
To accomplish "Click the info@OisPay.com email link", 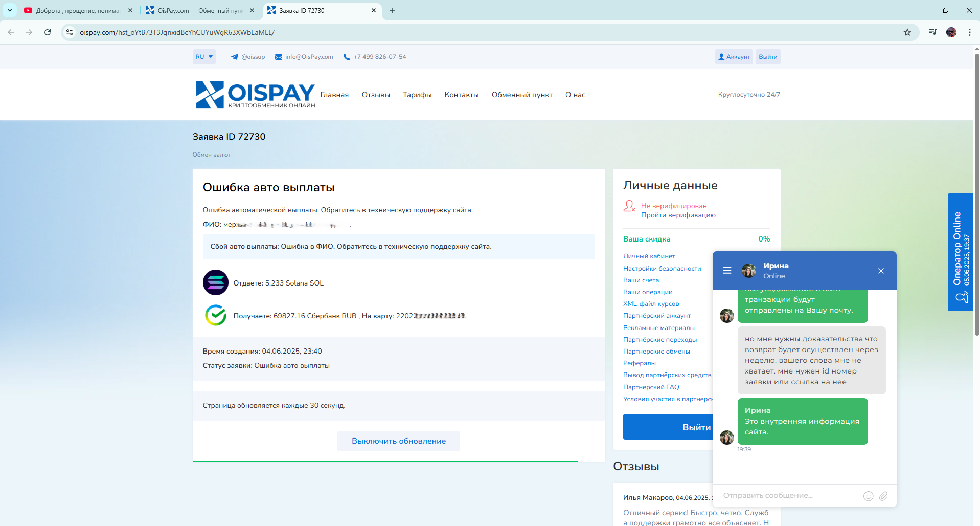I will (x=309, y=57).
